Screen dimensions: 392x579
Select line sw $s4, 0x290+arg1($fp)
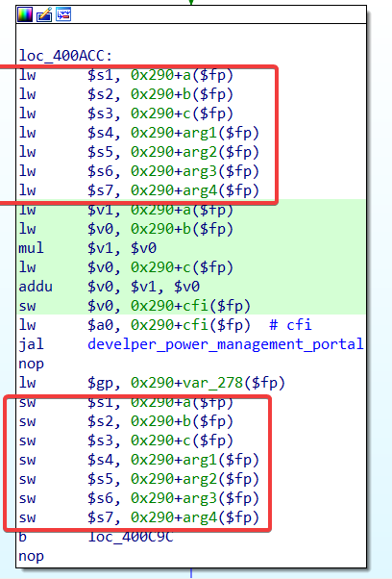click(139, 460)
